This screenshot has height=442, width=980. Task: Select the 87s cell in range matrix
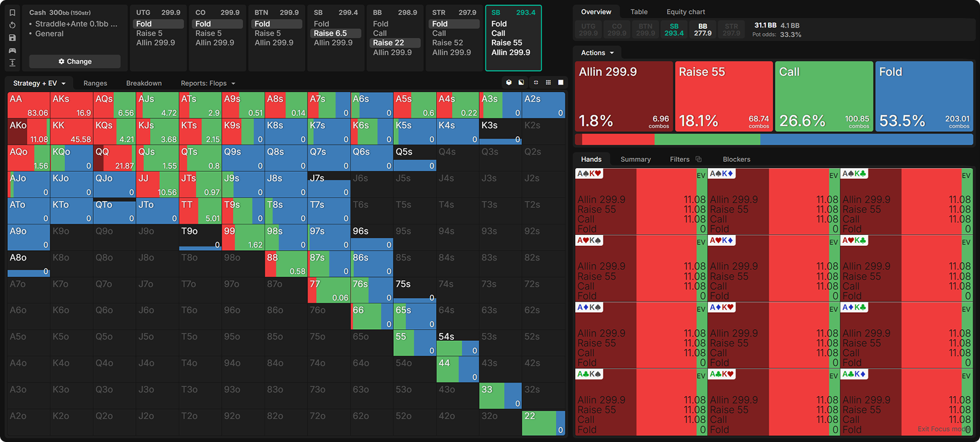[328, 264]
